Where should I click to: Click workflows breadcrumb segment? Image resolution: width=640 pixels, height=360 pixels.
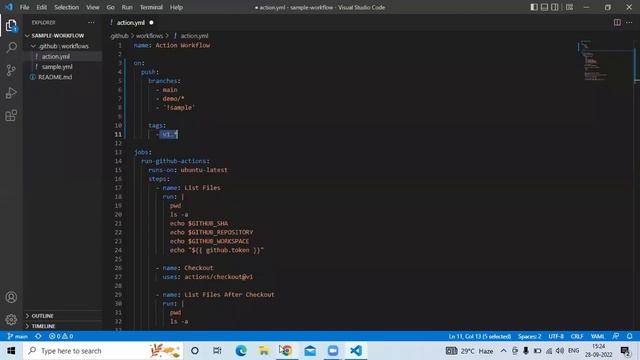coord(149,36)
